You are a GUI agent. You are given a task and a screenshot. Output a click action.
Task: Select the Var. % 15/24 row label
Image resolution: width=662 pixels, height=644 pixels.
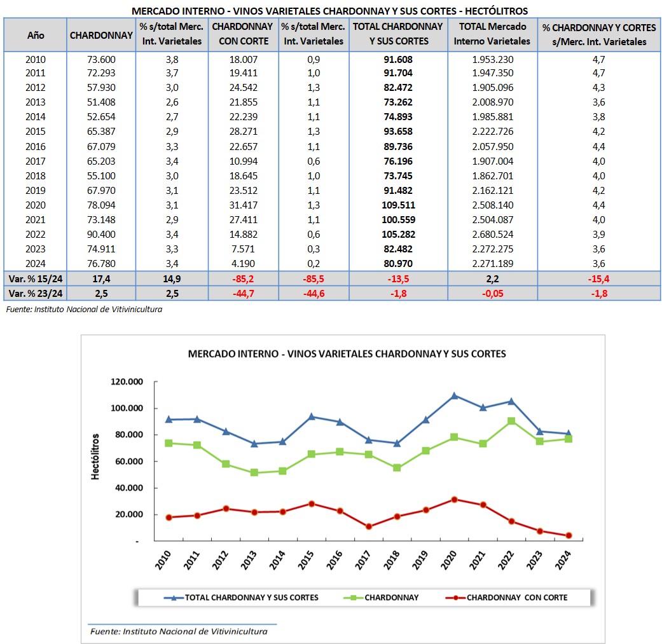pos(36,278)
